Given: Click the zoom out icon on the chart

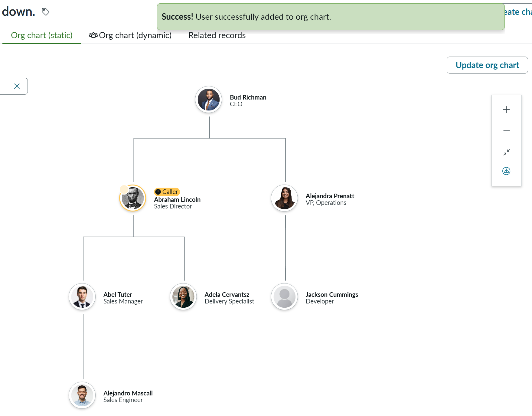Looking at the screenshot, I should pos(506,130).
